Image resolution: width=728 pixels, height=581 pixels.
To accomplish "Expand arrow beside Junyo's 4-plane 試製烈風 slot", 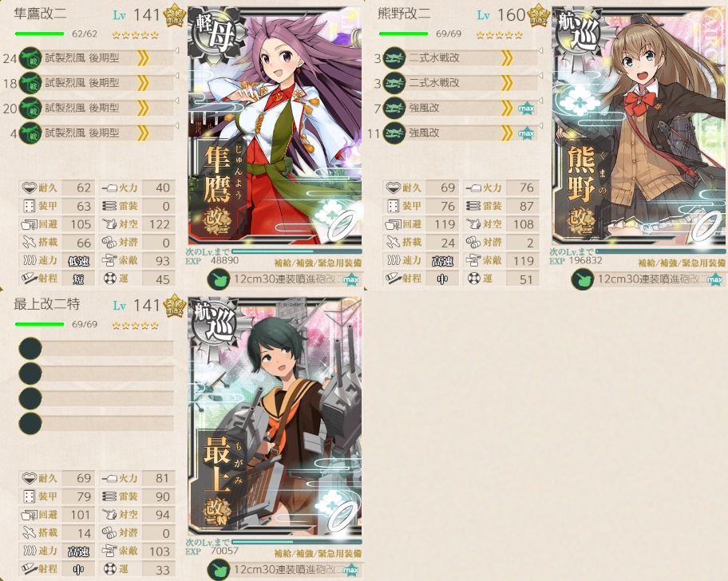I will (176, 125).
